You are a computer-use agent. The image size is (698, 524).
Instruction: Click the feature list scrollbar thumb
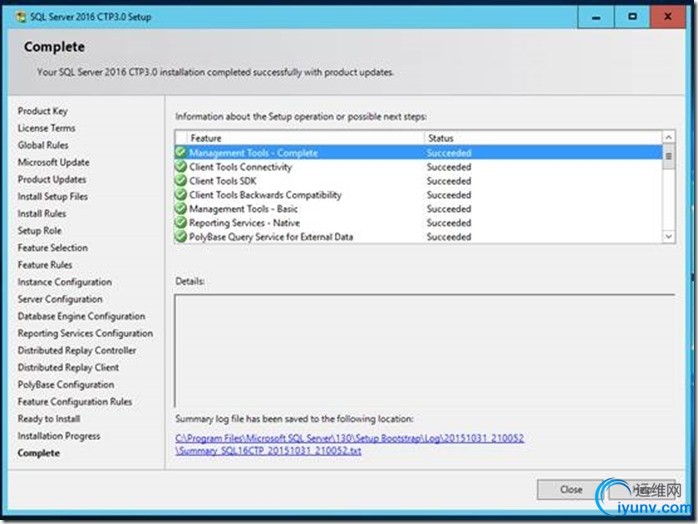coord(668,157)
